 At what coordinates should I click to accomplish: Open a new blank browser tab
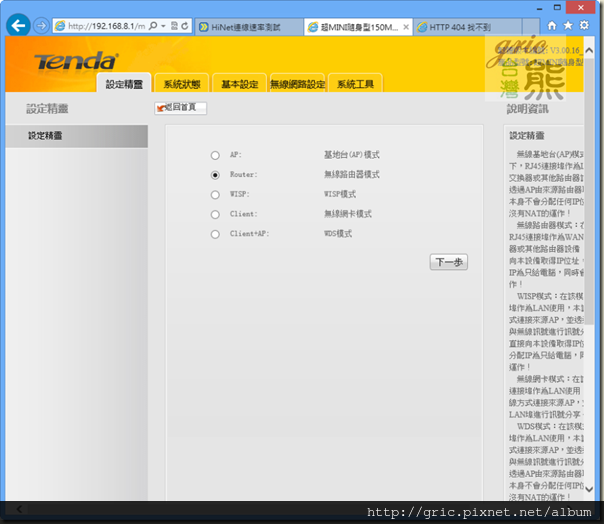531,27
